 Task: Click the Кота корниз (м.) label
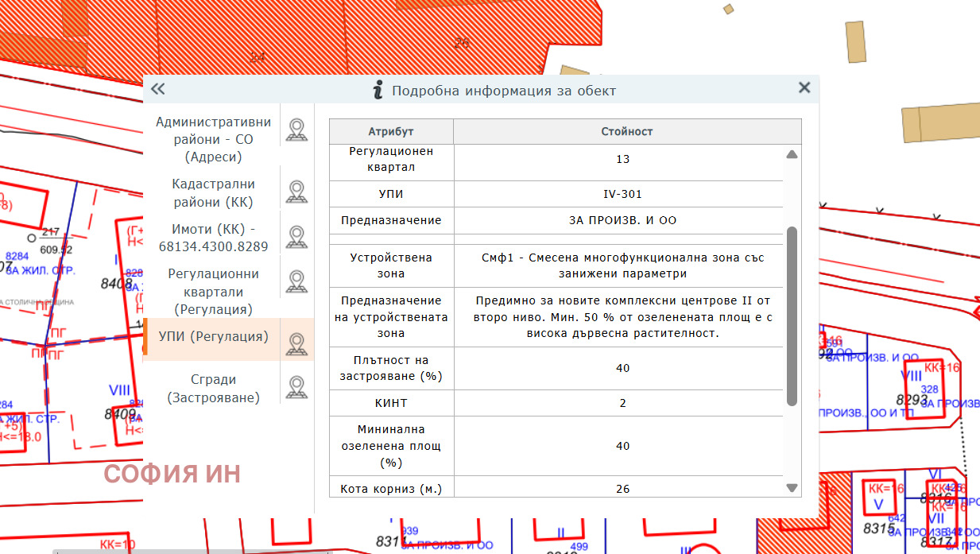(x=391, y=489)
